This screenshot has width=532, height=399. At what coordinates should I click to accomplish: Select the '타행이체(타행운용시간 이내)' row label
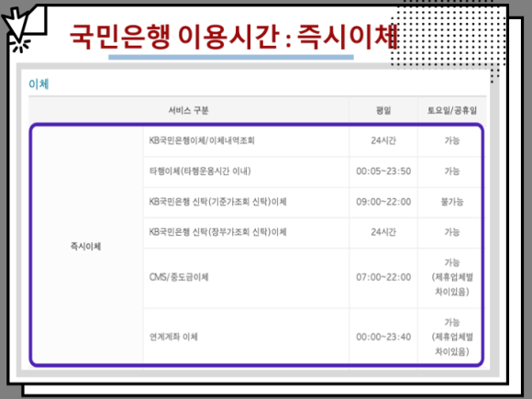200,171
